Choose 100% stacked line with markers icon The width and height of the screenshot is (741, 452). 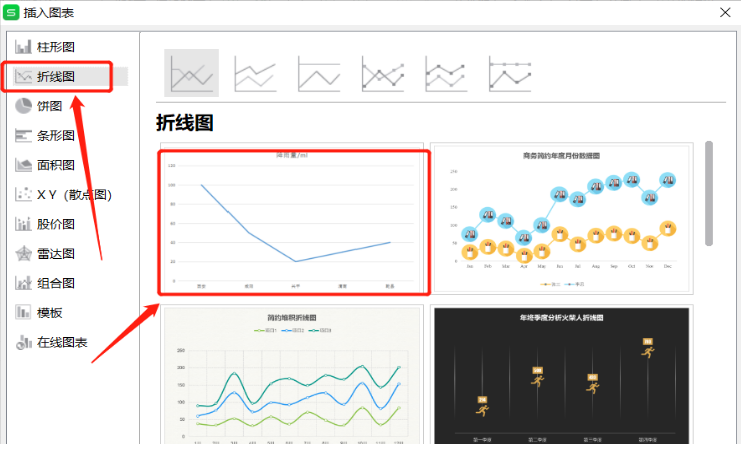510,73
